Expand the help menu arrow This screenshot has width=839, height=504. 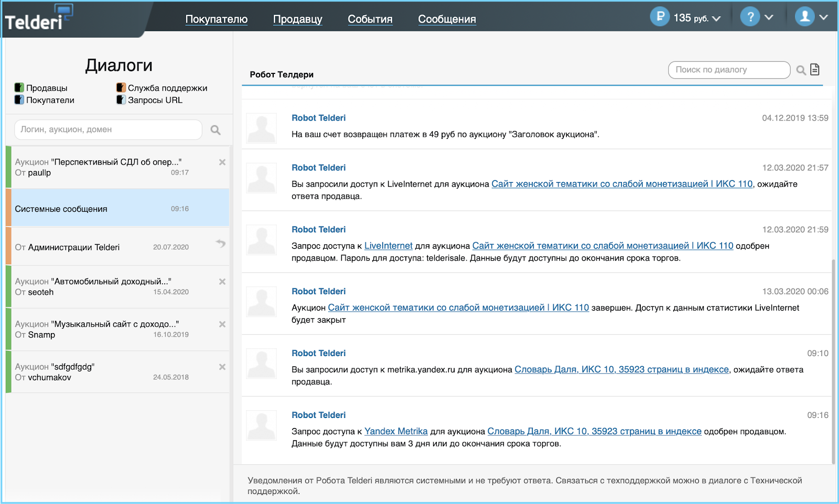point(769,17)
